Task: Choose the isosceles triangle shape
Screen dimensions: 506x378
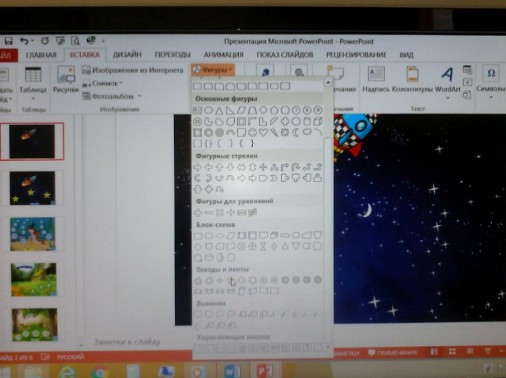Action: [x=219, y=110]
